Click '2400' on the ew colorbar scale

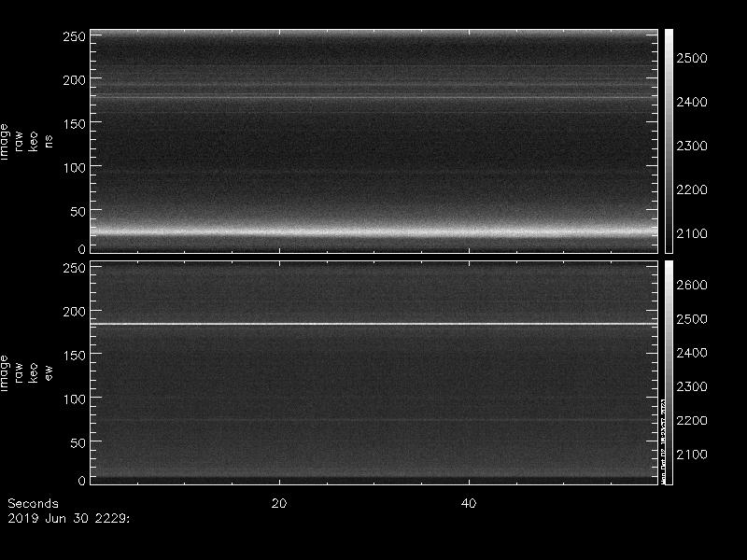(692, 353)
